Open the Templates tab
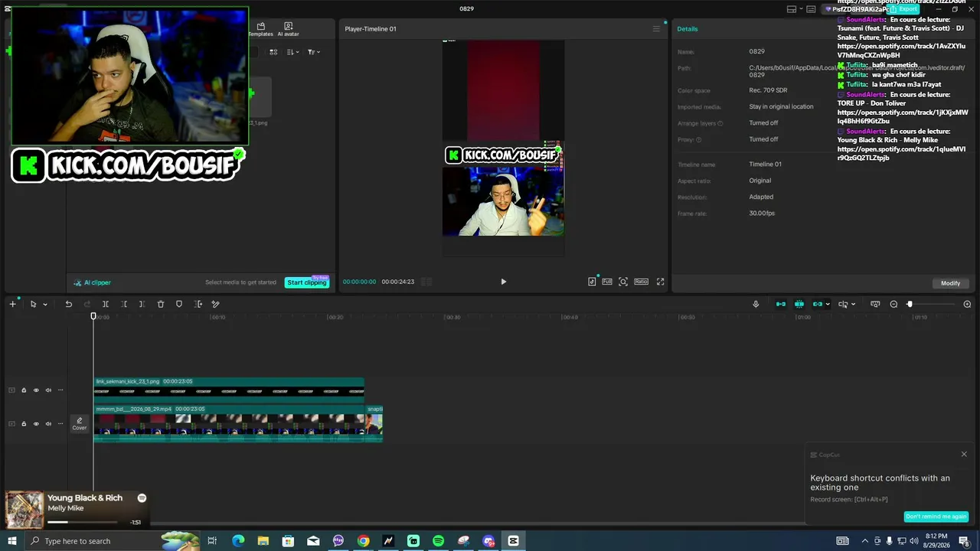Viewport: 980px width, 551px height. click(261, 29)
